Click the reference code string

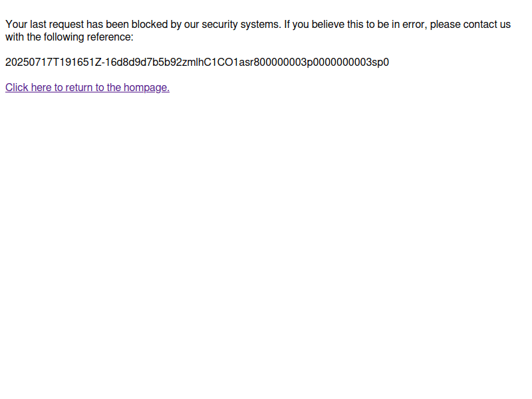(x=197, y=63)
